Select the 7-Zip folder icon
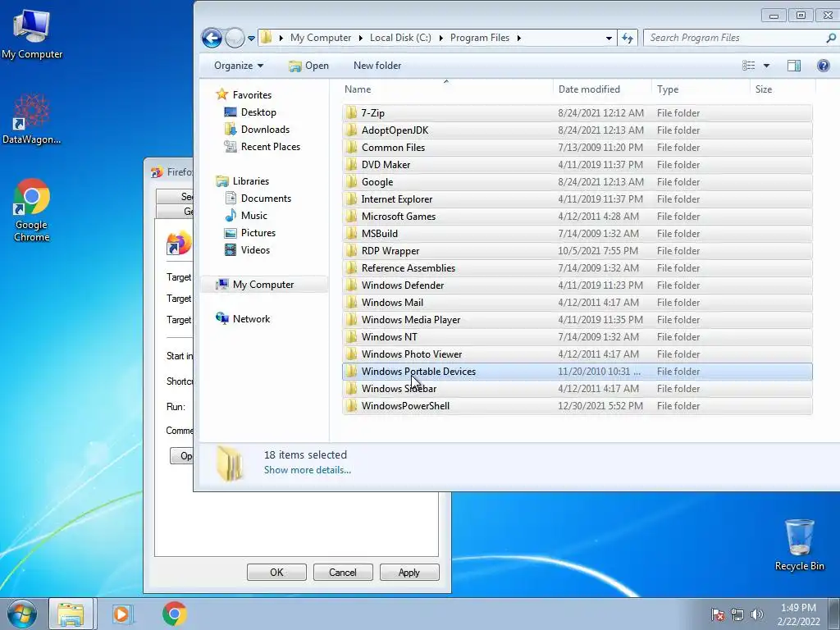The height and width of the screenshot is (630, 840). pos(351,112)
